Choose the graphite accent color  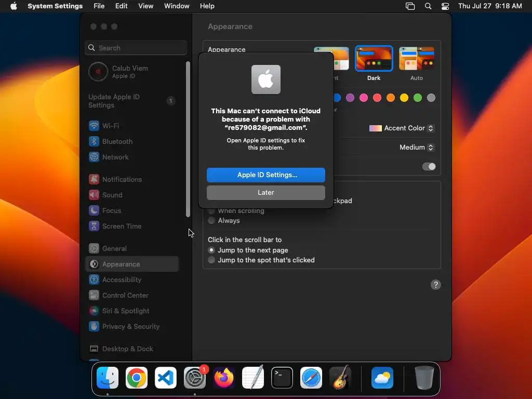[x=431, y=98]
